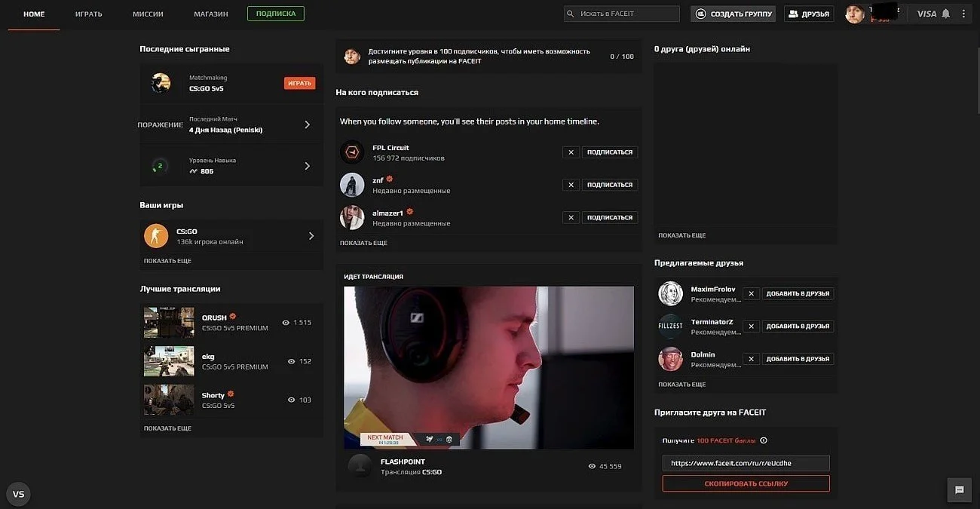The width and height of the screenshot is (980, 509).
Task: Click info icon next to FACEIT points
Action: (x=763, y=440)
